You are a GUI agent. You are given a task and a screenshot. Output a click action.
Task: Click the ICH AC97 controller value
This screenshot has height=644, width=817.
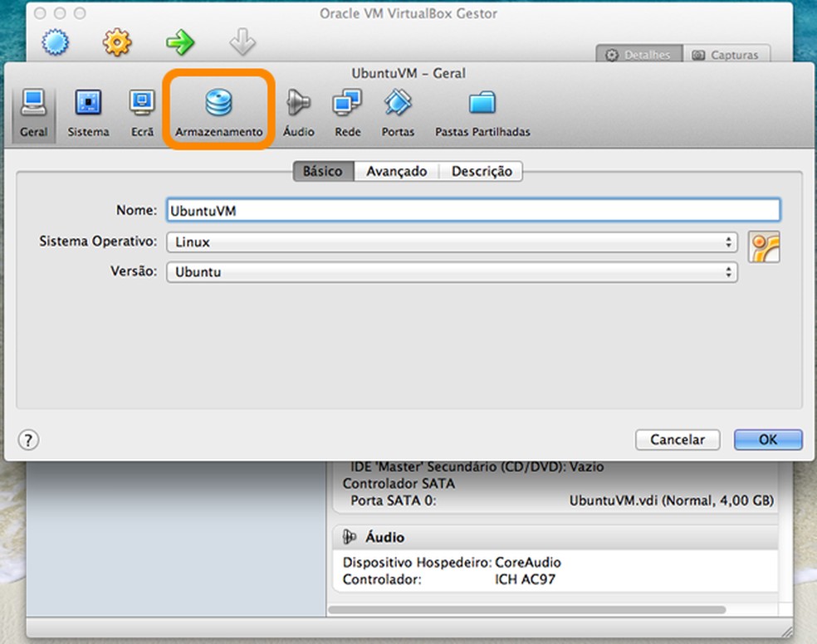(x=525, y=579)
